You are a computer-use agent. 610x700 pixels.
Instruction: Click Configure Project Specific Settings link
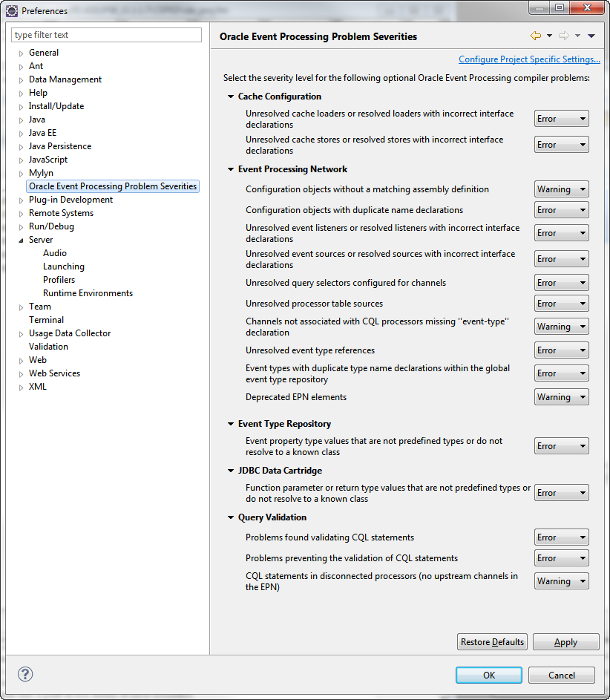tap(529, 59)
